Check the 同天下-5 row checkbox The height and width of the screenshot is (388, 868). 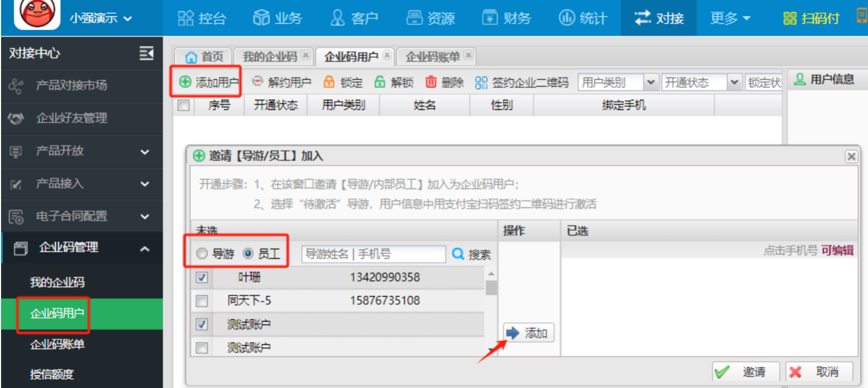201,301
